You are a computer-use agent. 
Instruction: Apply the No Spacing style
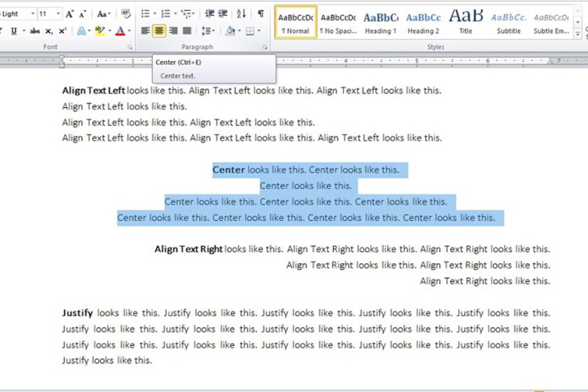point(338,22)
